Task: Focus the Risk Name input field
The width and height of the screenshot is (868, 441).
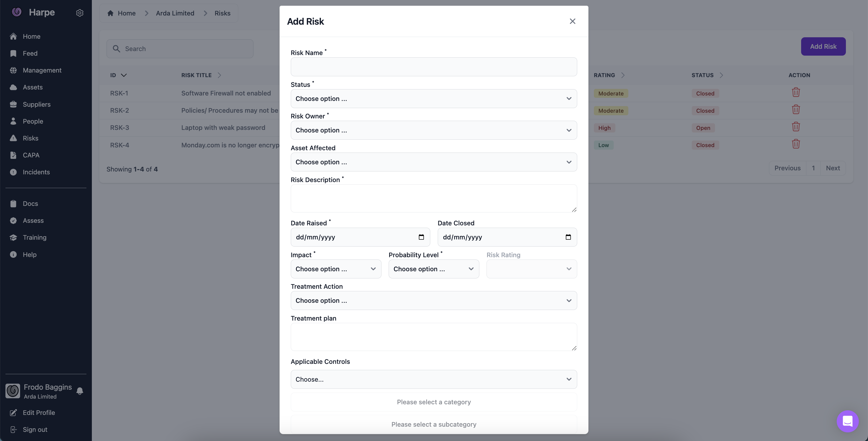Action: [x=433, y=67]
